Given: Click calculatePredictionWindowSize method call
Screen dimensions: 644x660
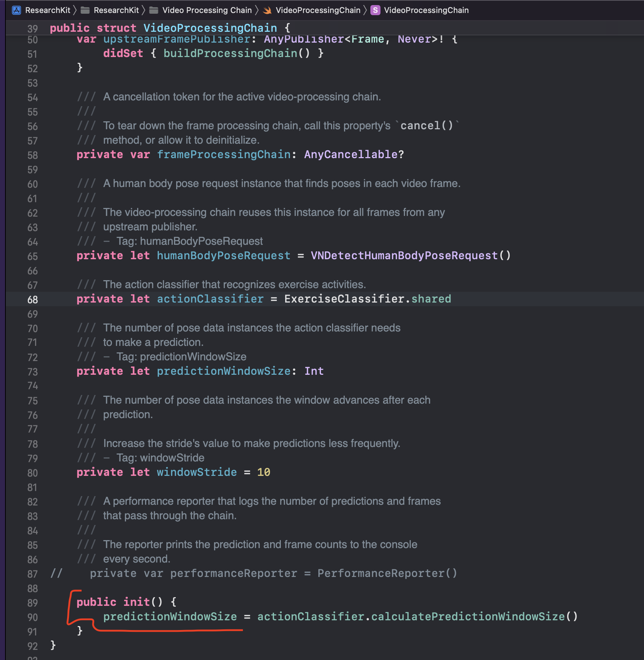Looking at the screenshot, I should (468, 617).
